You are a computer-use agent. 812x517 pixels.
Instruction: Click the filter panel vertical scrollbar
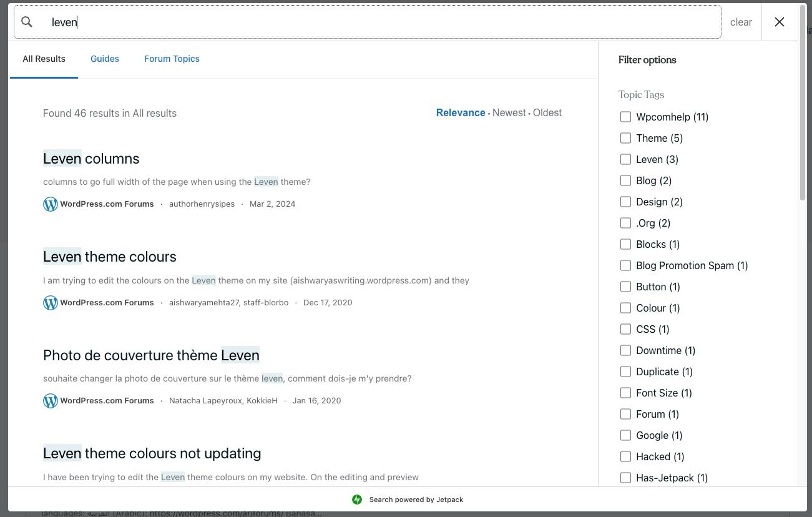(x=803, y=103)
